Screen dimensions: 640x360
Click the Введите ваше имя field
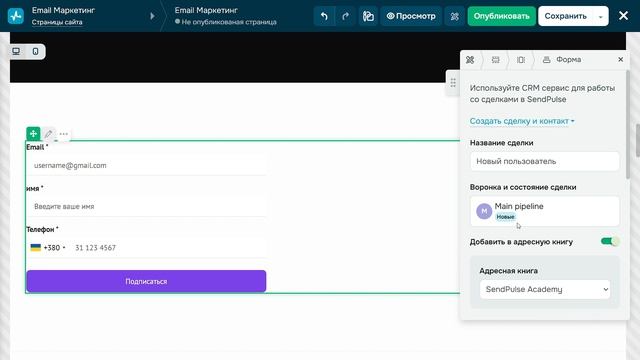(146, 207)
